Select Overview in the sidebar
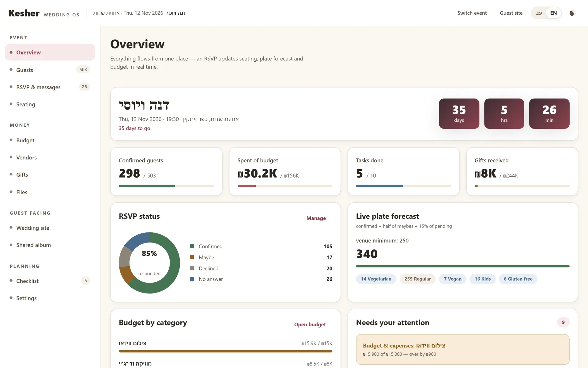Image resolution: width=588 pixels, height=368 pixels. tap(50, 52)
